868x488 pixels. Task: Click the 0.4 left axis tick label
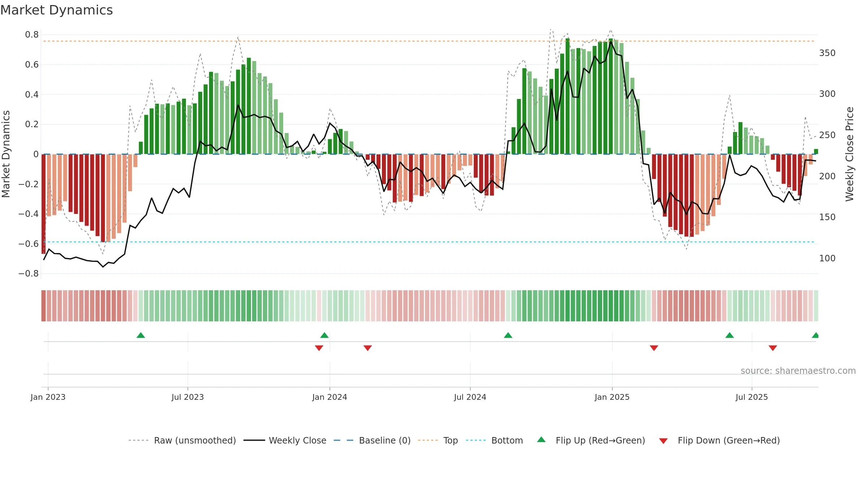[x=32, y=94]
